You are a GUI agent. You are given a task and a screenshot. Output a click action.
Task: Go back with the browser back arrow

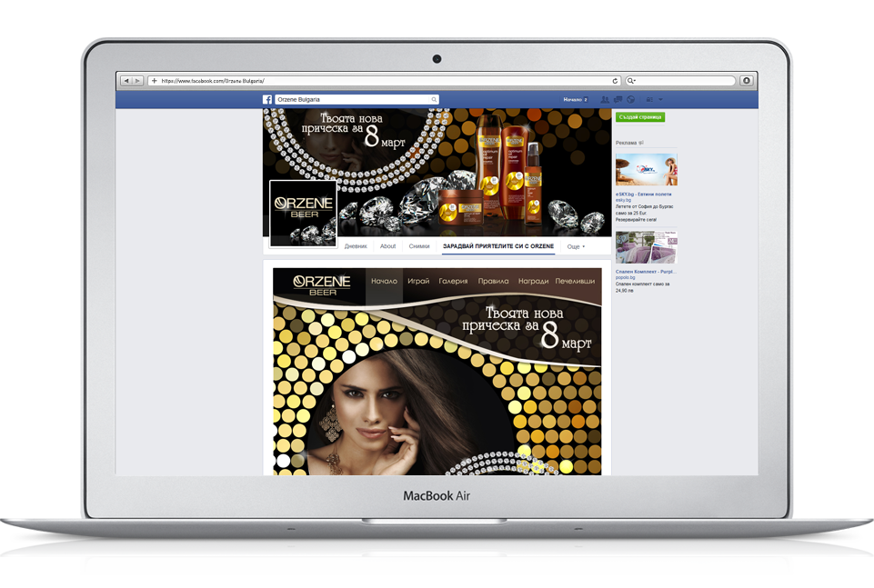(126, 81)
